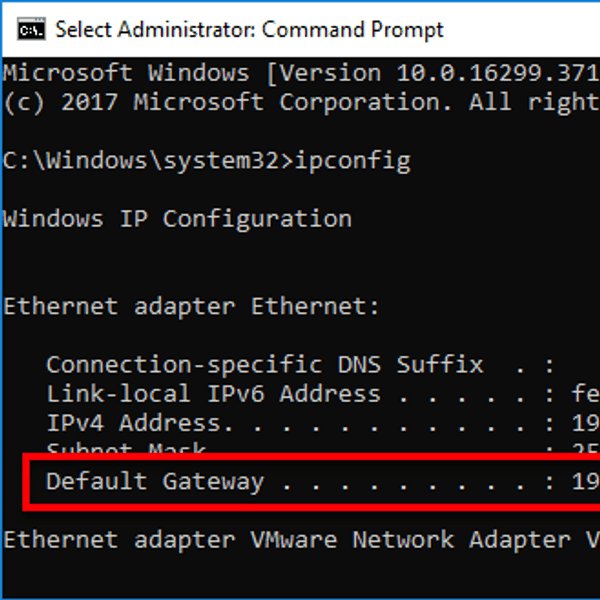The width and height of the screenshot is (600, 600).
Task: Click the VMware Network Adapter heading
Action: (302, 540)
